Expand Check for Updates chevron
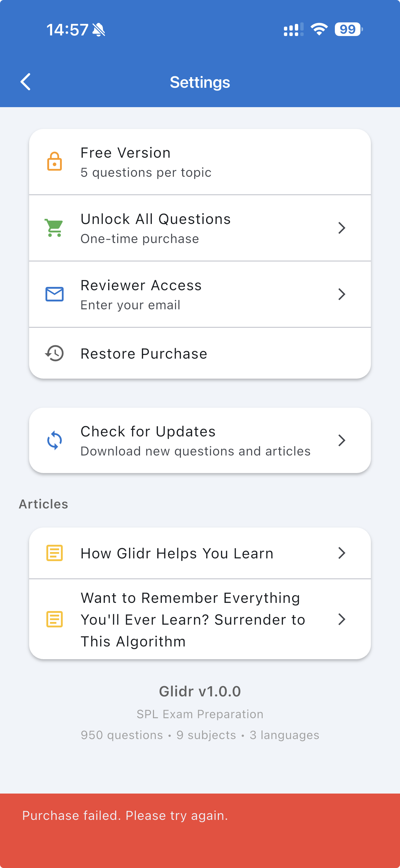 point(341,440)
